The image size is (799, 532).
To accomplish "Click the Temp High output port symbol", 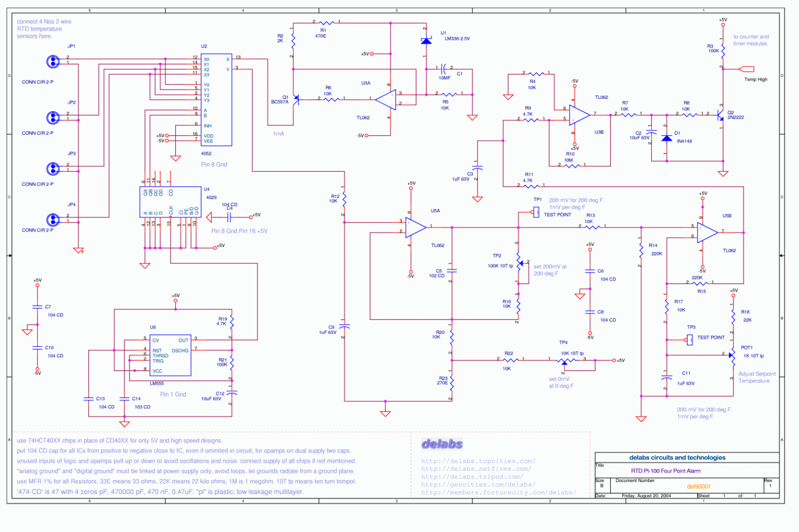I will [x=746, y=69].
